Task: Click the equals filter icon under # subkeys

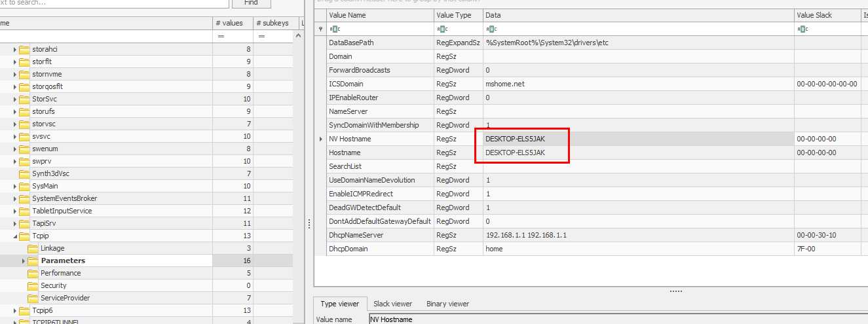Action: click(261, 37)
